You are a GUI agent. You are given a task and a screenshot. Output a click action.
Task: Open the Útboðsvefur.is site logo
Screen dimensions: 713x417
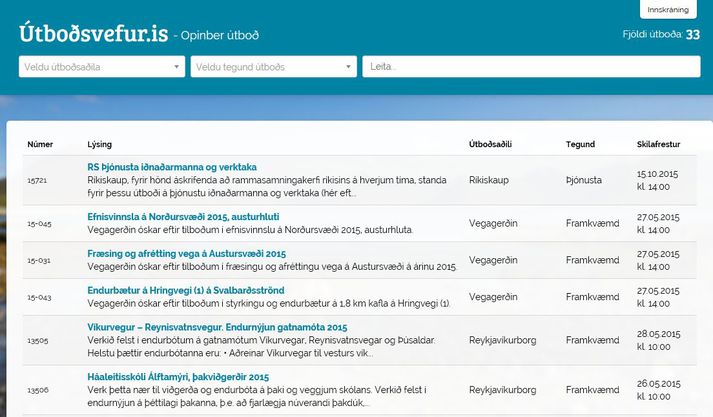(x=92, y=34)
